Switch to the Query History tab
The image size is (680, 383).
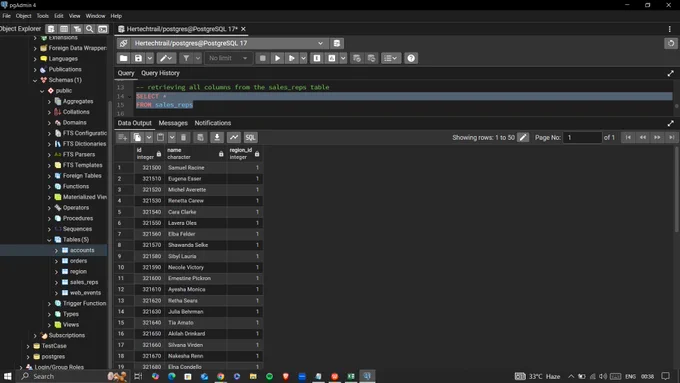(x=160, y=73)
